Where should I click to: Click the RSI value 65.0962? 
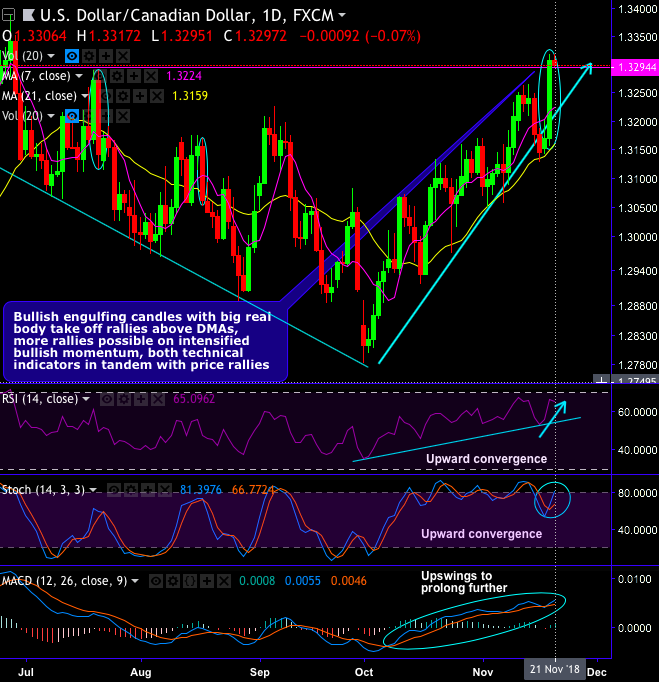(x=194, y=399)
